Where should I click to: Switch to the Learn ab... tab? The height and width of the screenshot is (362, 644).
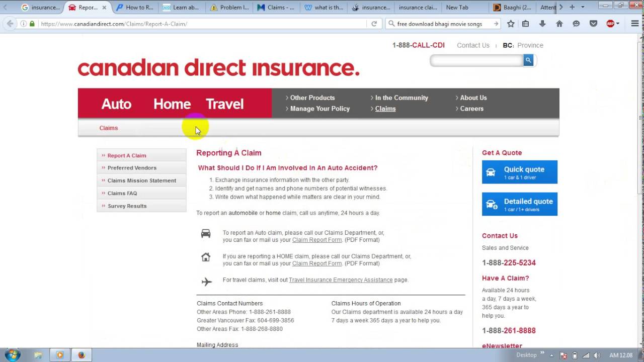(181, 8)
